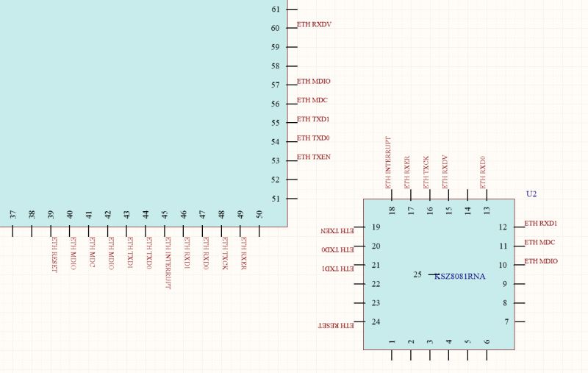
Task: Click the ETH INTERRUPT label below pin 45
Action: coord(168,263)
